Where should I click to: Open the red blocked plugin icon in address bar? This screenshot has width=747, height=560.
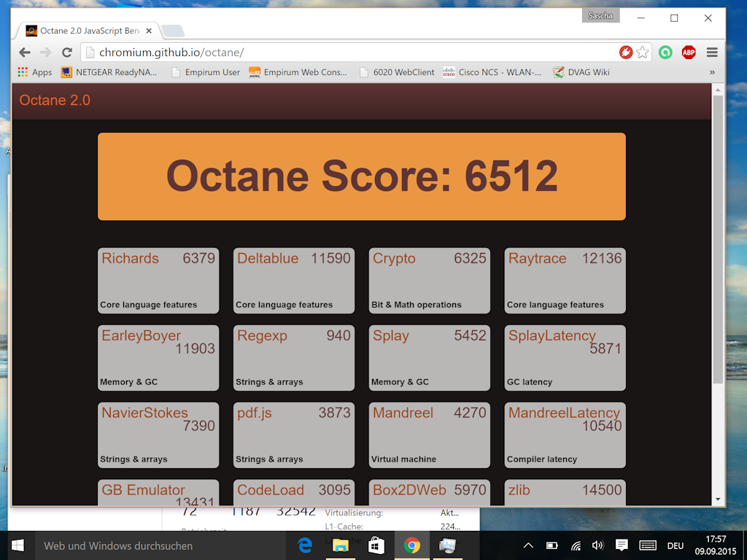625,52
